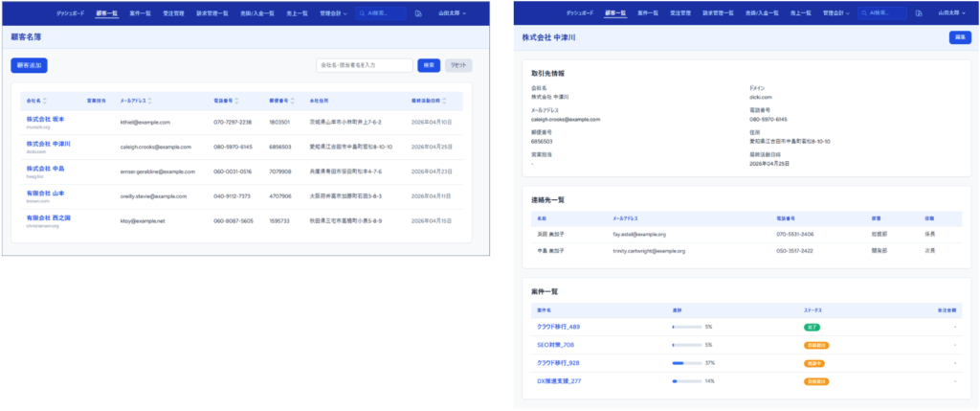Click the 検索 button beside company search

[429, 65]
